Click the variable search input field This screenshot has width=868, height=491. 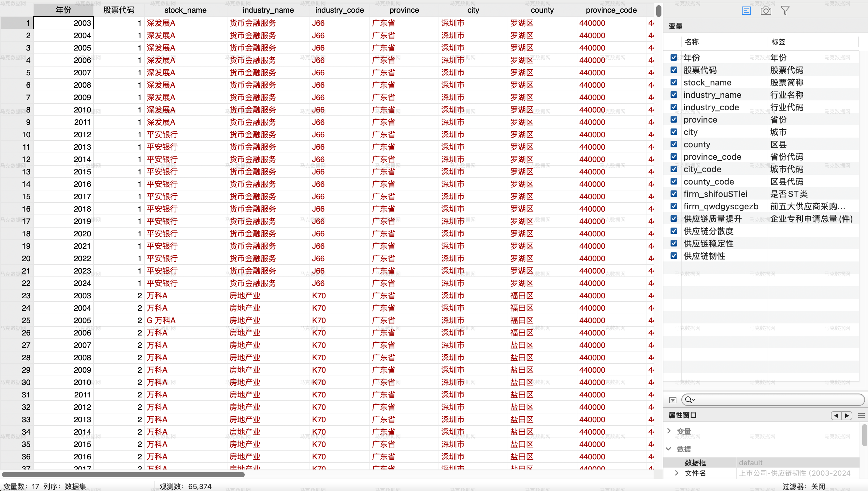[x=775, y=400]
